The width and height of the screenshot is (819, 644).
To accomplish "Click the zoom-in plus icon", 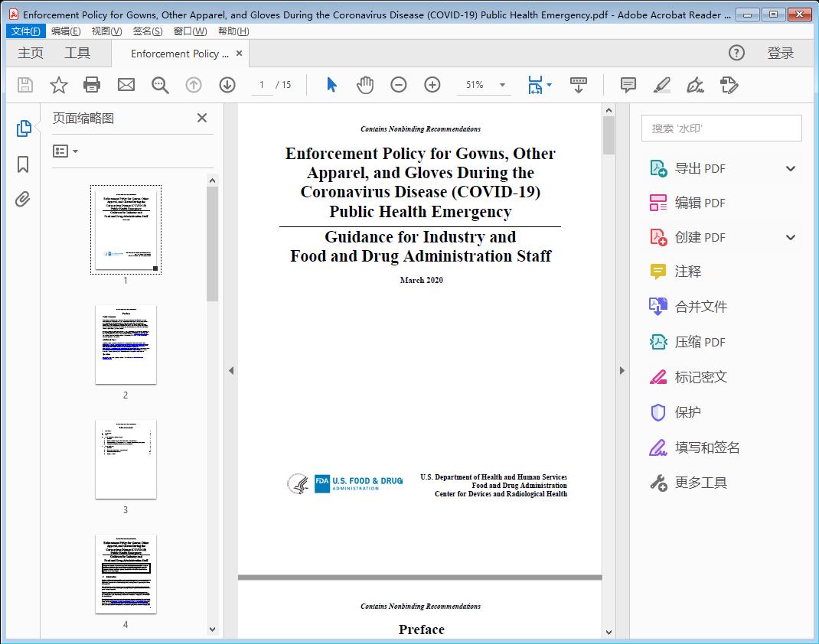I will click(432, 85).
